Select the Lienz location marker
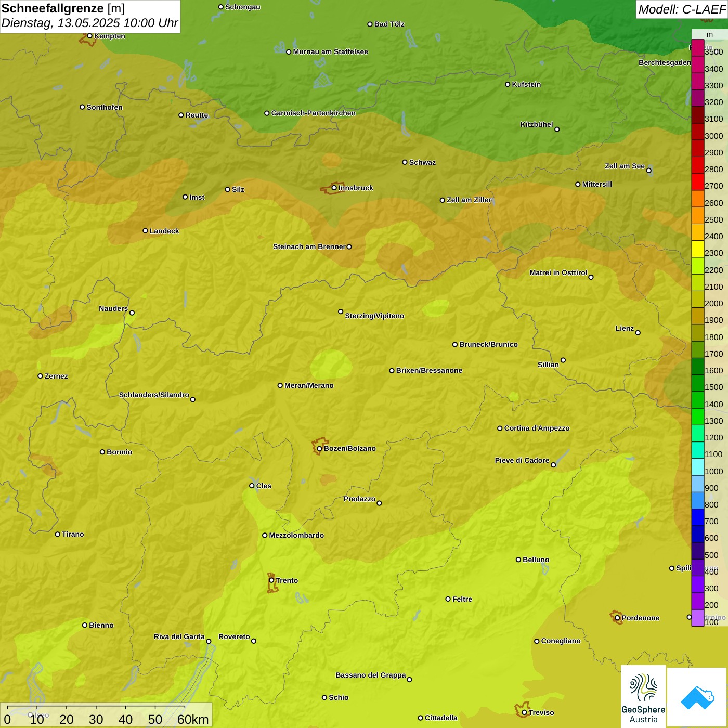Screen dimensions: 728x728 tap(638, 333)
